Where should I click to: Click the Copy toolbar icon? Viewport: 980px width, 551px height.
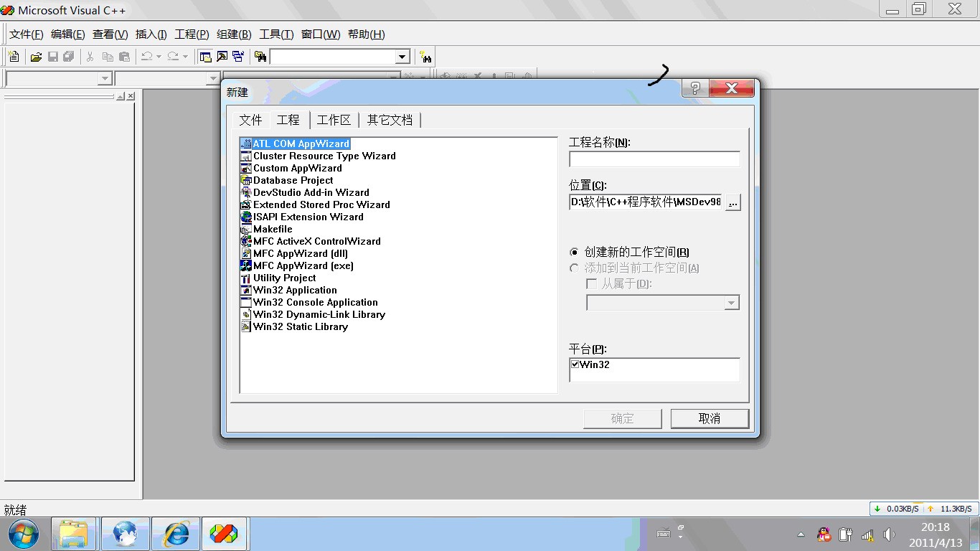tap(108, 57)
